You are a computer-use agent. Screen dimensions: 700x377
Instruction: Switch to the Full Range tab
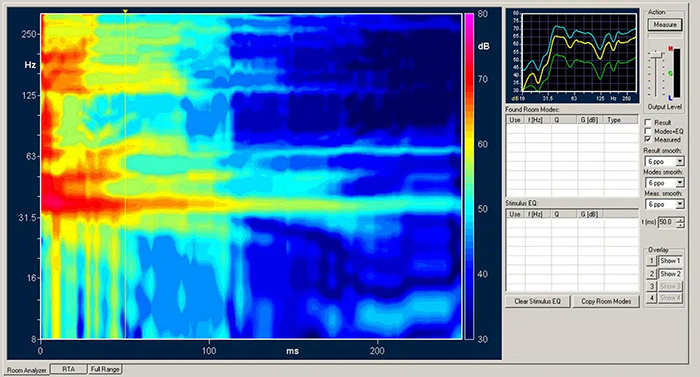[105, 369]
